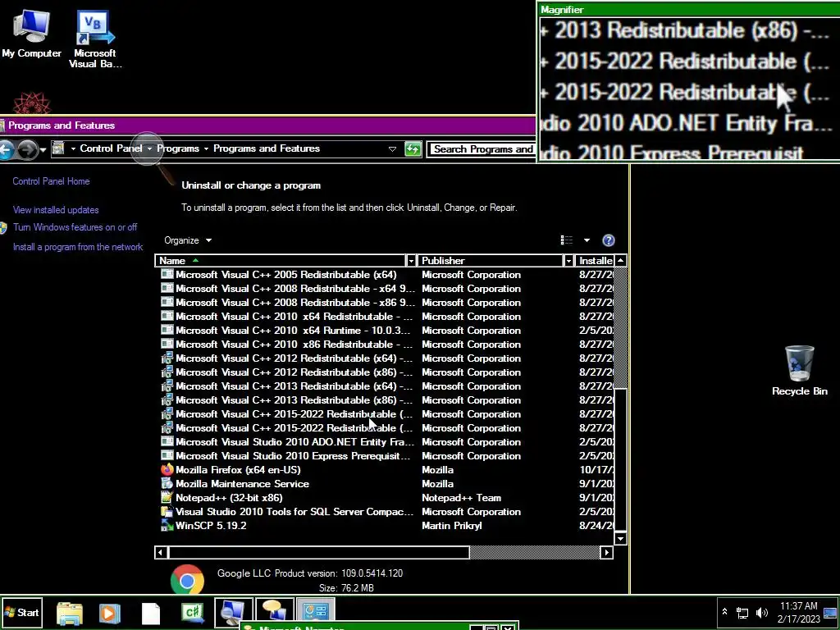The width and height of the screenshot is (840, 630).
Task: Sort by the Name column header
Action: [281, 261]
